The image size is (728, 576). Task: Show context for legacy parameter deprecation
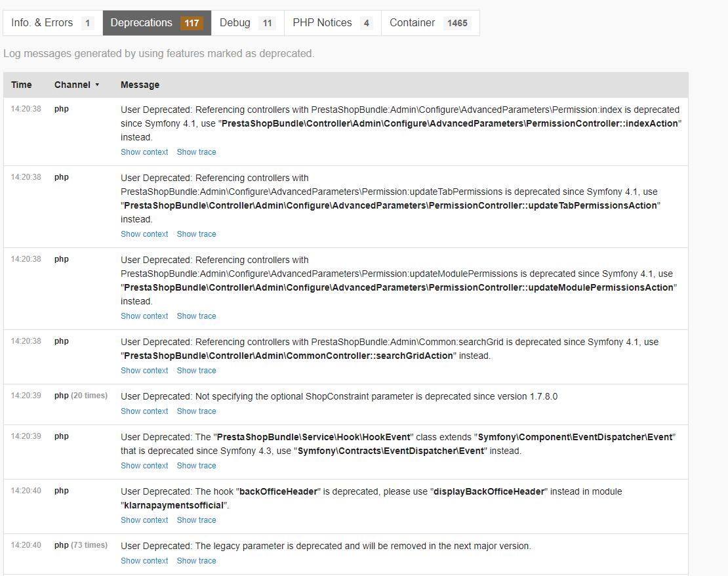[144, 561]
